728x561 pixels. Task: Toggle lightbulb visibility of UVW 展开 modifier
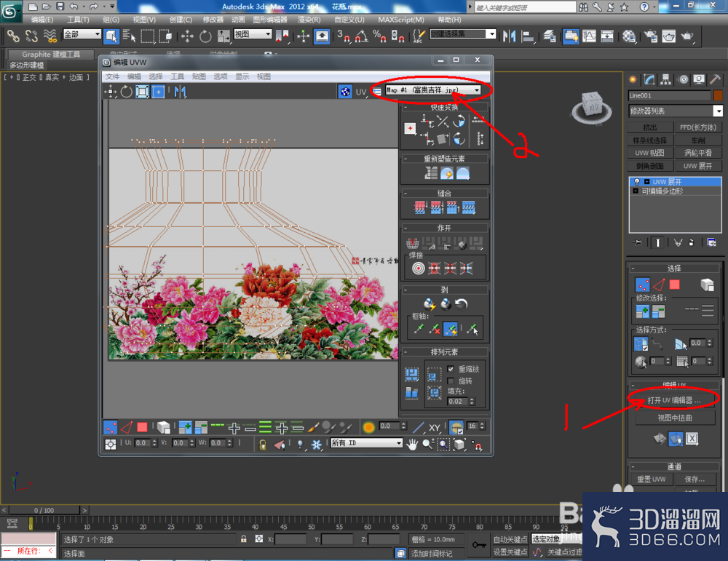[x=636, y=182]
